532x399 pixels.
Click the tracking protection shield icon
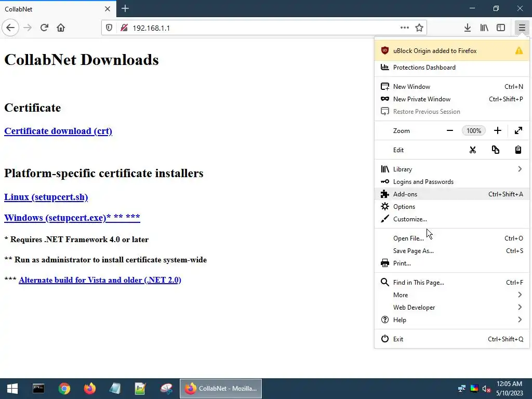[109, 28]
